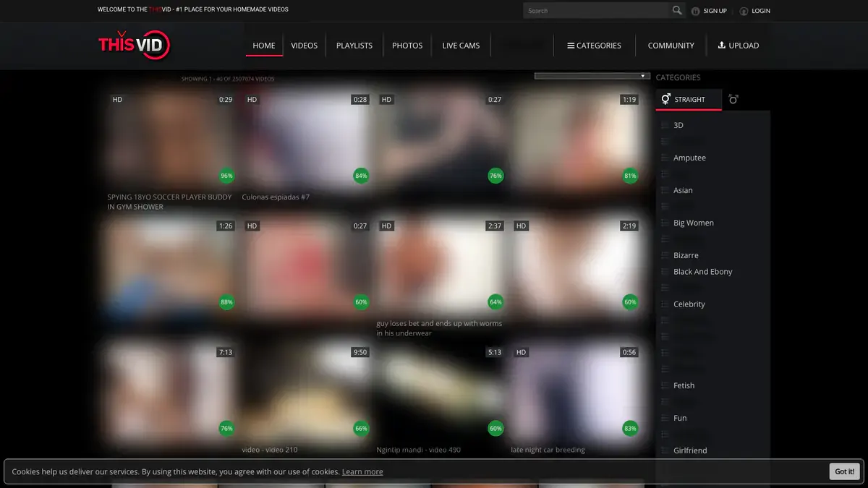This screenshot has width=868, height=488.
Task: Open the Categories menu in navigation
Action: (x=594, y=46)
